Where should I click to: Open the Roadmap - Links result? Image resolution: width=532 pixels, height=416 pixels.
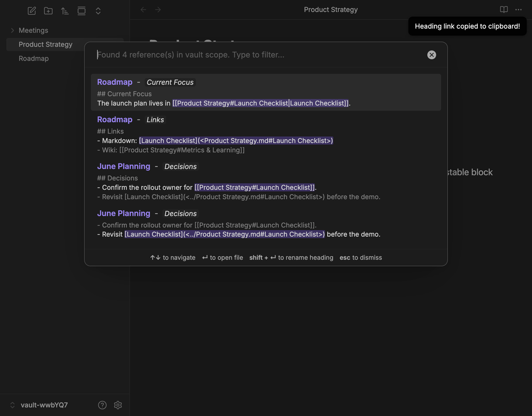point(266,134)
